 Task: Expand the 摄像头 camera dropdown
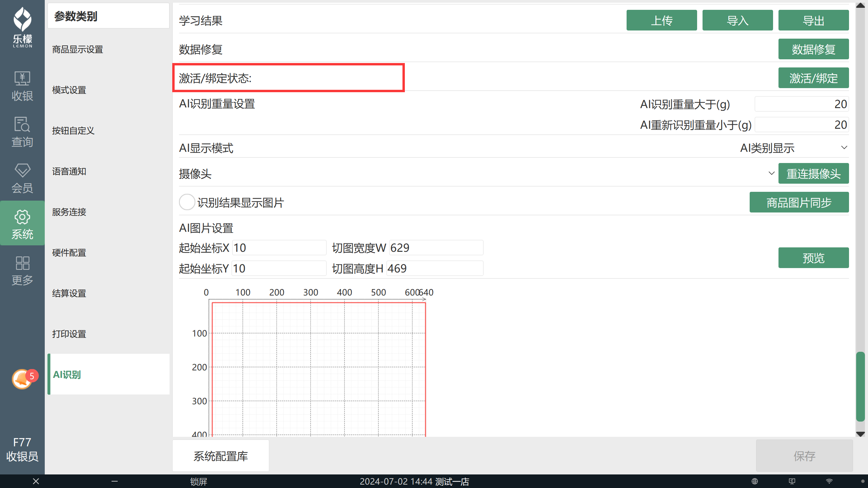click(x=771, y=174)
